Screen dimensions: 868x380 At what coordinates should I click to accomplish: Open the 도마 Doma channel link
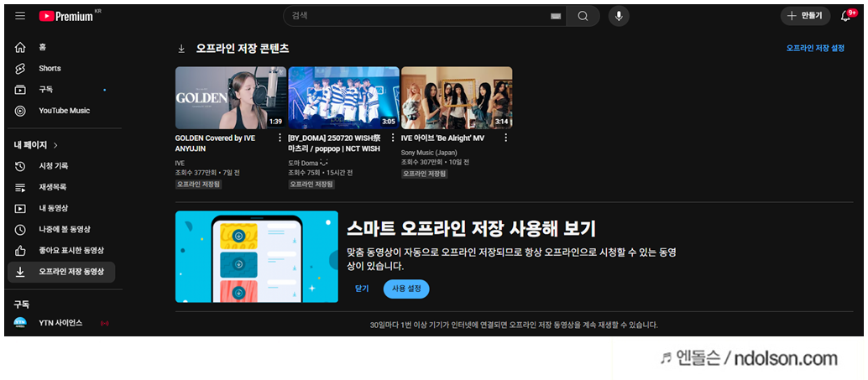309,164
